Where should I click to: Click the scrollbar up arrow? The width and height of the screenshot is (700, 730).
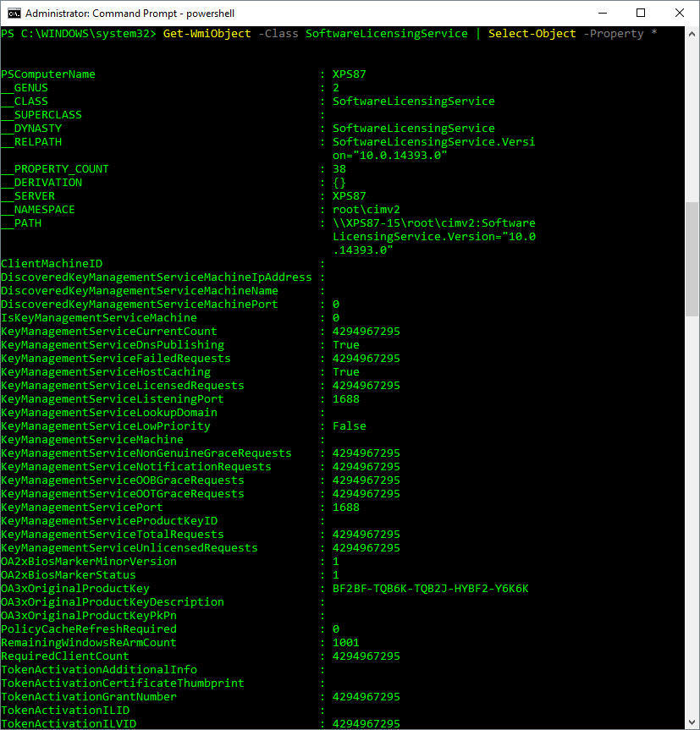point(692,34)
